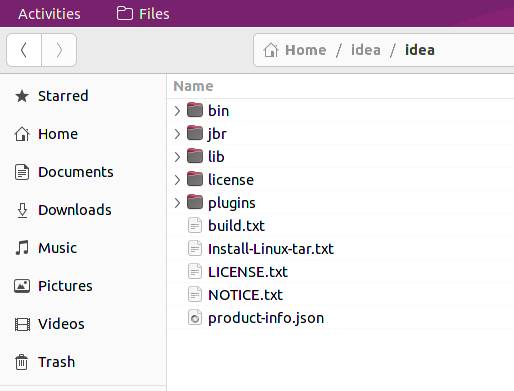
Task: Select the product-info.json file name
Action: pos(266,318)
